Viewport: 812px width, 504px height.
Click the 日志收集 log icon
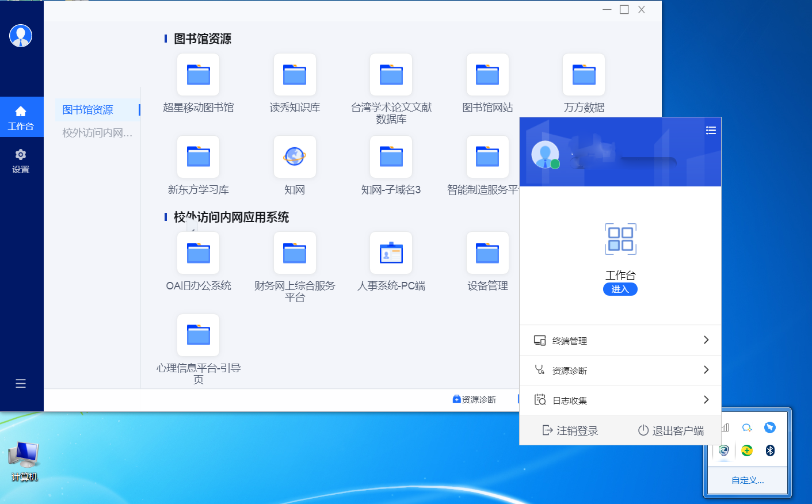540,400
